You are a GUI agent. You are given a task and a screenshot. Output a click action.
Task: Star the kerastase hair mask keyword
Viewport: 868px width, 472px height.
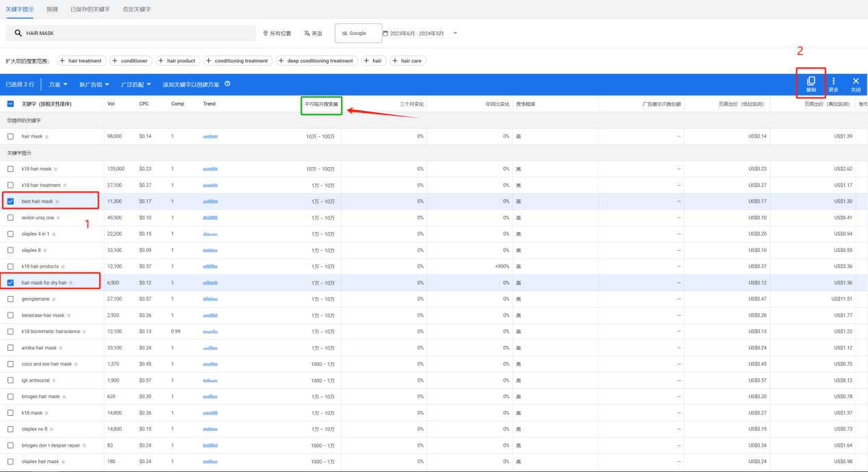coord(68,315)
